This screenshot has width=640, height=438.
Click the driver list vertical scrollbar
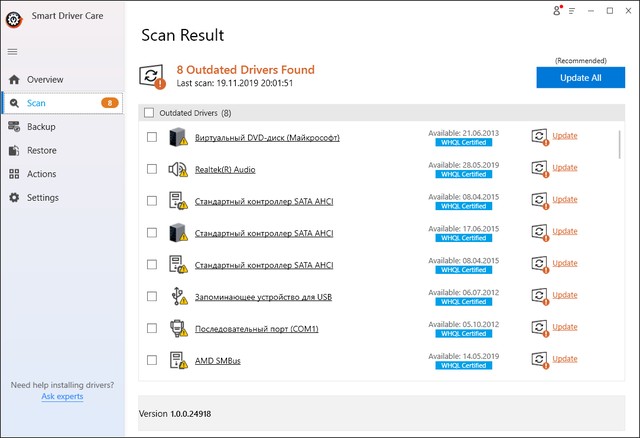point(621,145)
